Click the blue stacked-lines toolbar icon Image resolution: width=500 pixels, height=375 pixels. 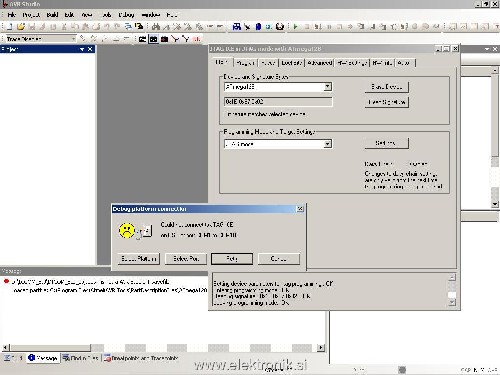128,27
